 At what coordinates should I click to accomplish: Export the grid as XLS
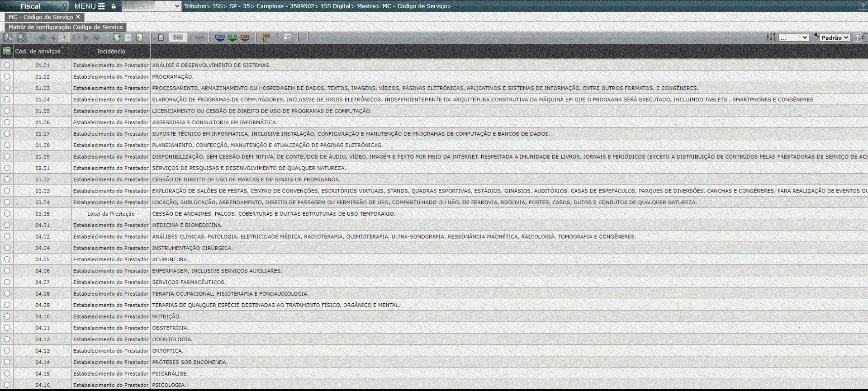click(x=232, y=38)
